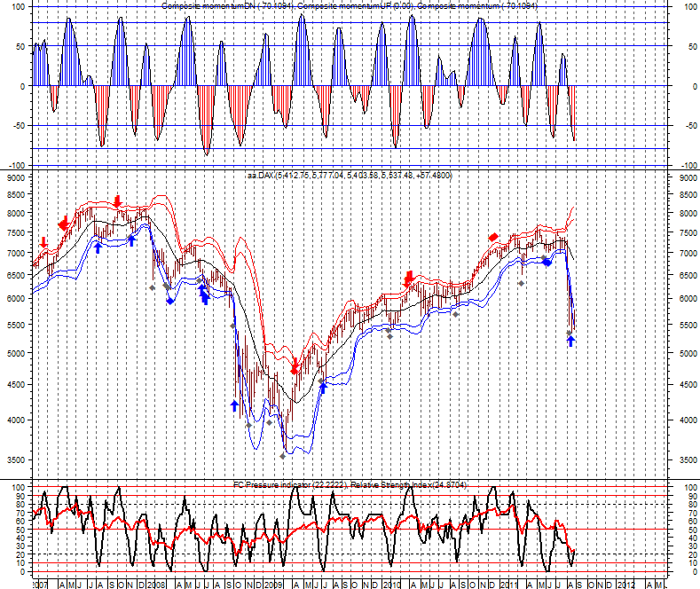Image resolution: width=700 pixels, height=589 pixels.
Task: Select the 2009 year label on time axis
Action: [273, 585]
